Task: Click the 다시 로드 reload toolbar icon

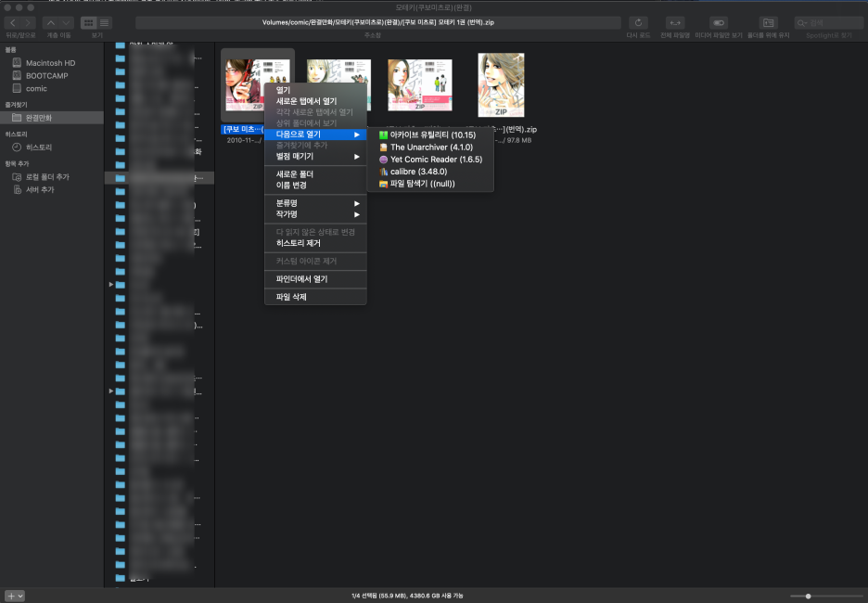Action: click(638, 22)
